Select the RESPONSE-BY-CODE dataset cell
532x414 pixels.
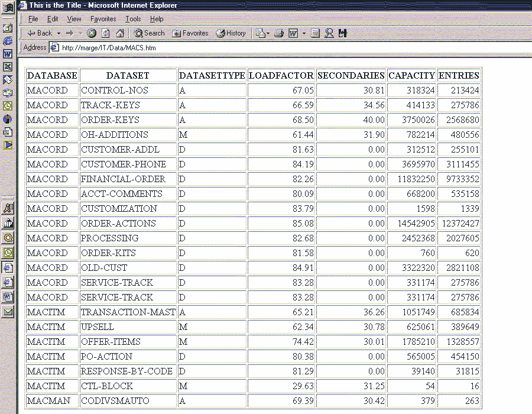[128, 371]
